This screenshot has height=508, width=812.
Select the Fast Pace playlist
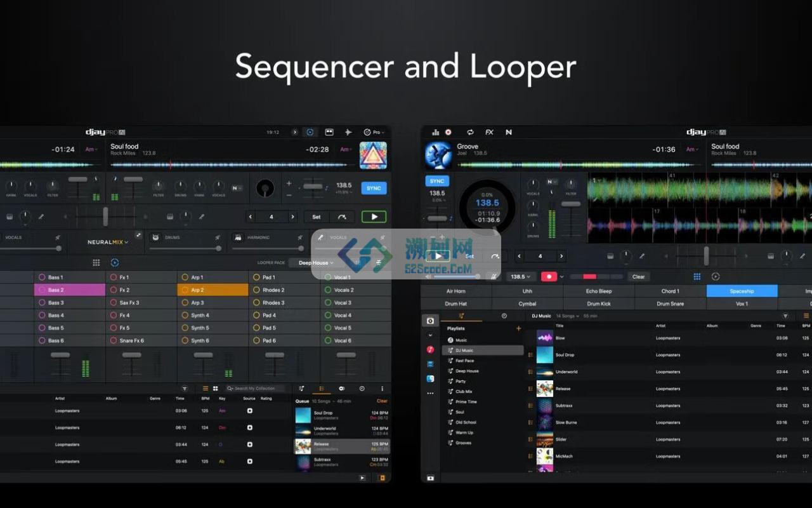pyautogui.click(x=483, y=361)
